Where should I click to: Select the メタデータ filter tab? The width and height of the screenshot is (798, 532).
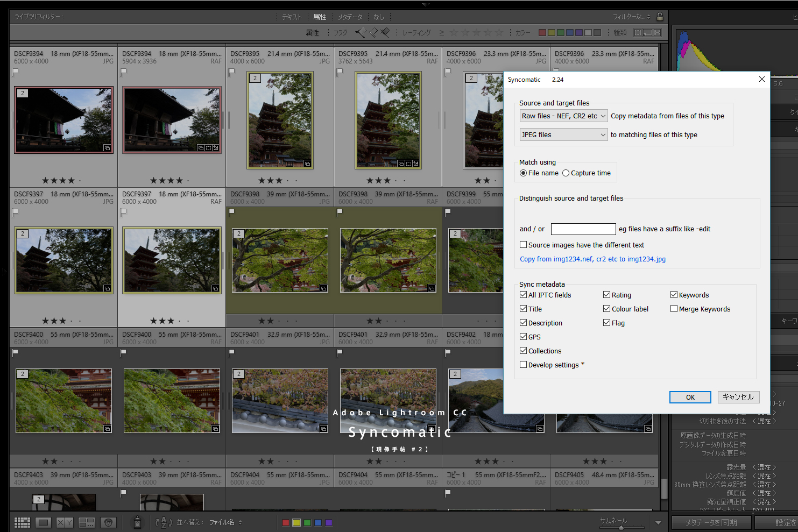point(350,17)
